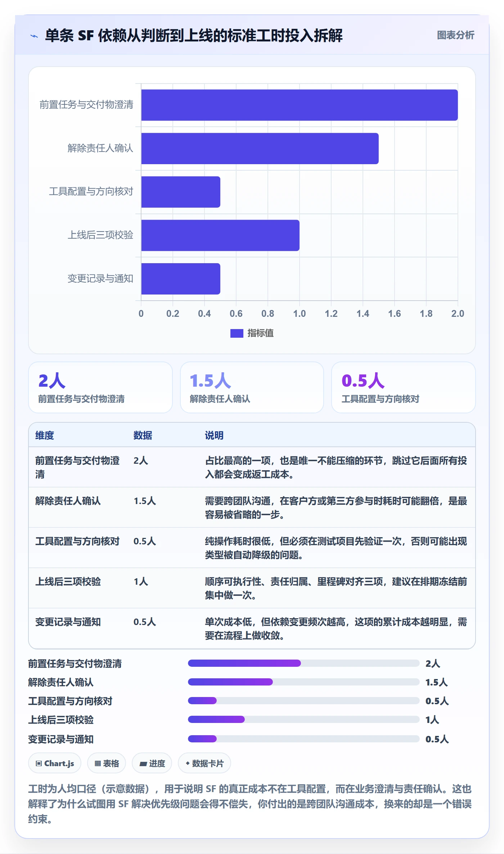This screenshot has height=854, width=504.
Task: Click the 数据 column header
Action: pos(143,435)
